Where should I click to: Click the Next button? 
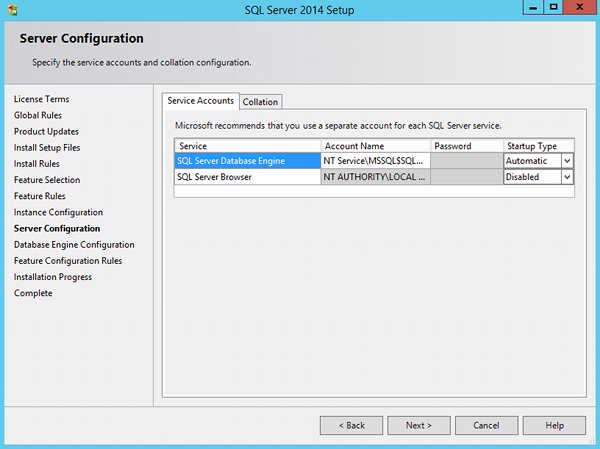[x=418, y=425]
